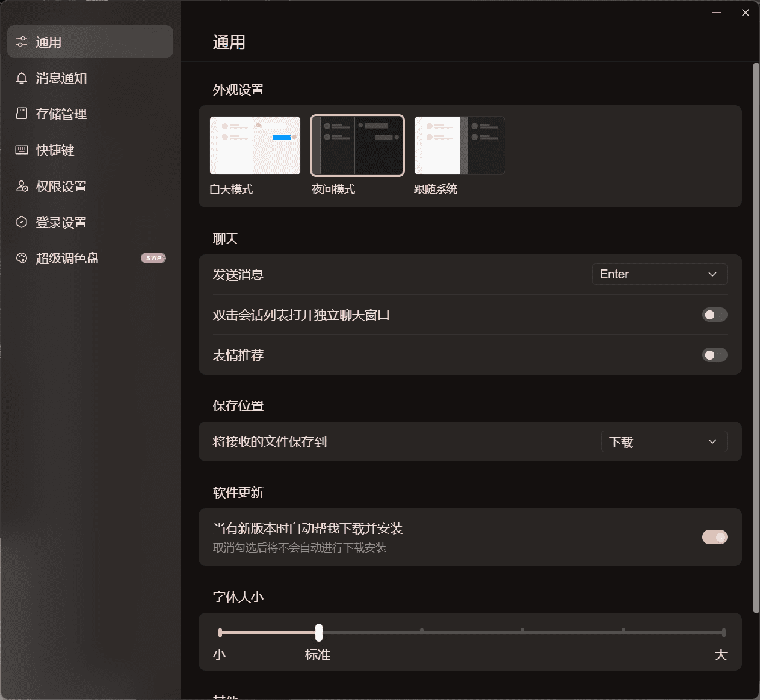
Task: Click the palette icon for 超级调色盘
Action: pyautogui.click(x=22, y=258)
